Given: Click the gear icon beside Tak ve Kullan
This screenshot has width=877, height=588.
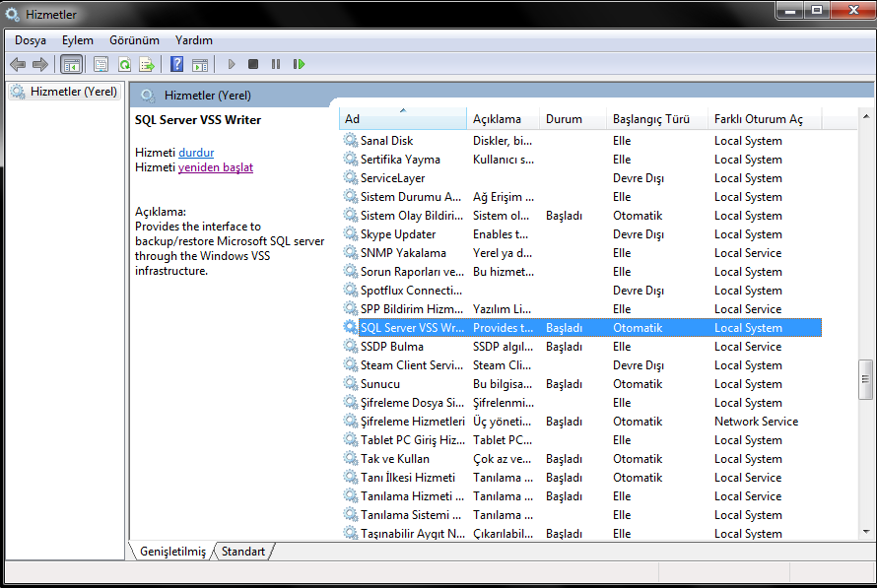Looking at the screenshot, I should tap(351, 459).
